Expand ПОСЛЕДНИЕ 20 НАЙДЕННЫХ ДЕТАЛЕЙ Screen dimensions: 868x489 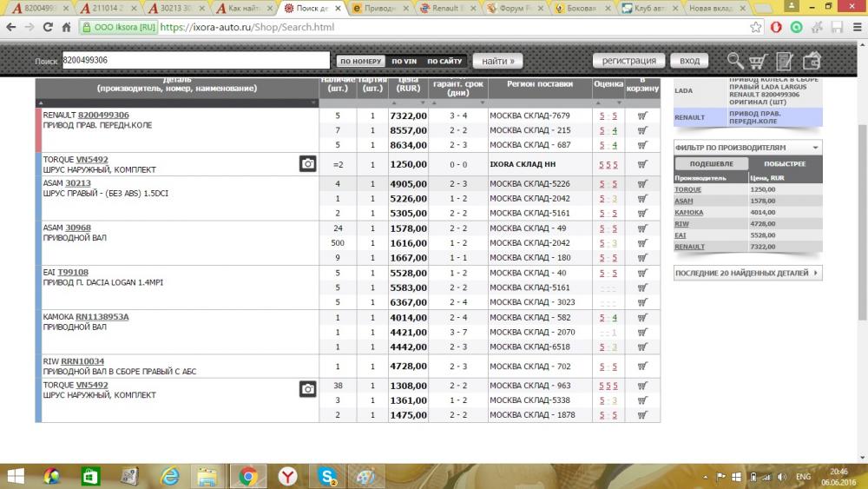coord(747,273)
